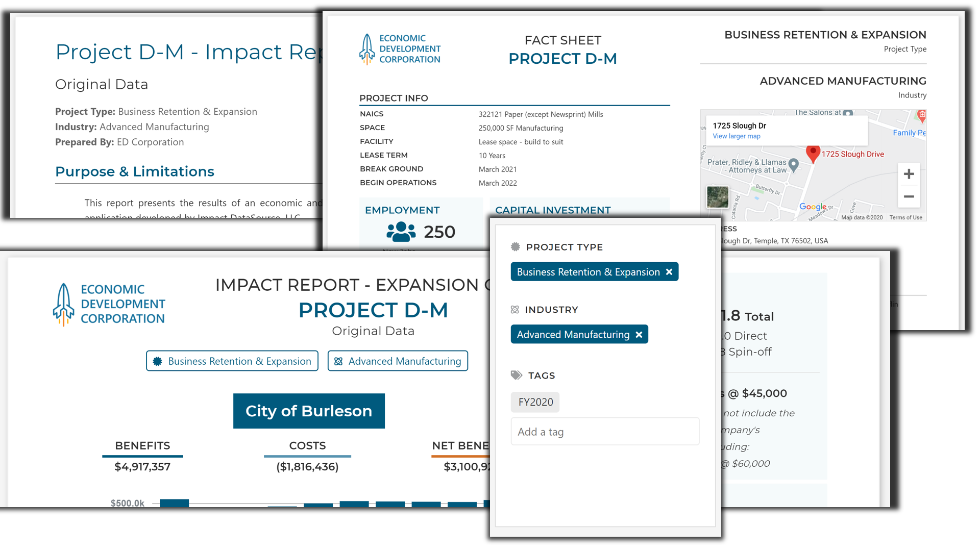Click the Business Retention & Expansion badge in Impact Report
The height and width of the screenshot is (551, 980).
(232, 361)
